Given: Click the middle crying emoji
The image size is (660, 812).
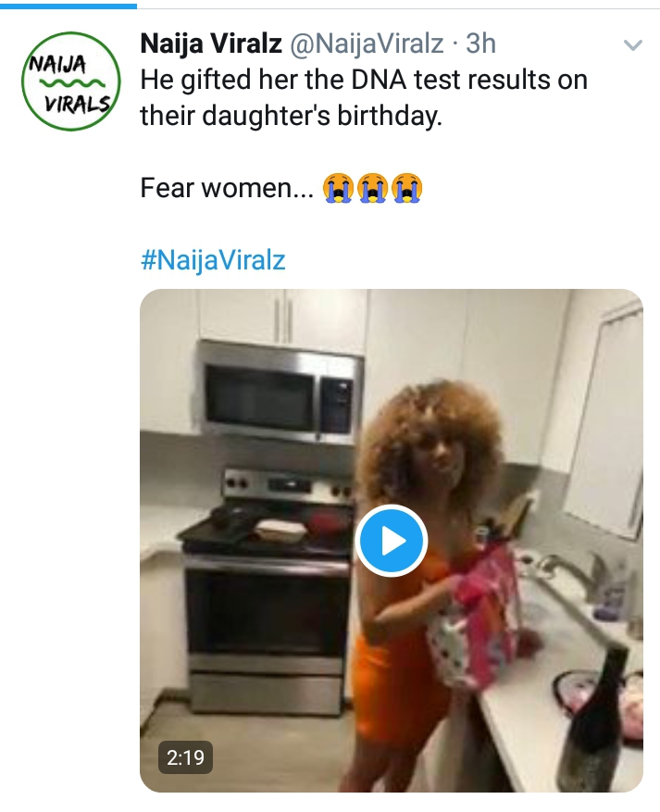Looking at the screenshot, I should pos(373,187).
